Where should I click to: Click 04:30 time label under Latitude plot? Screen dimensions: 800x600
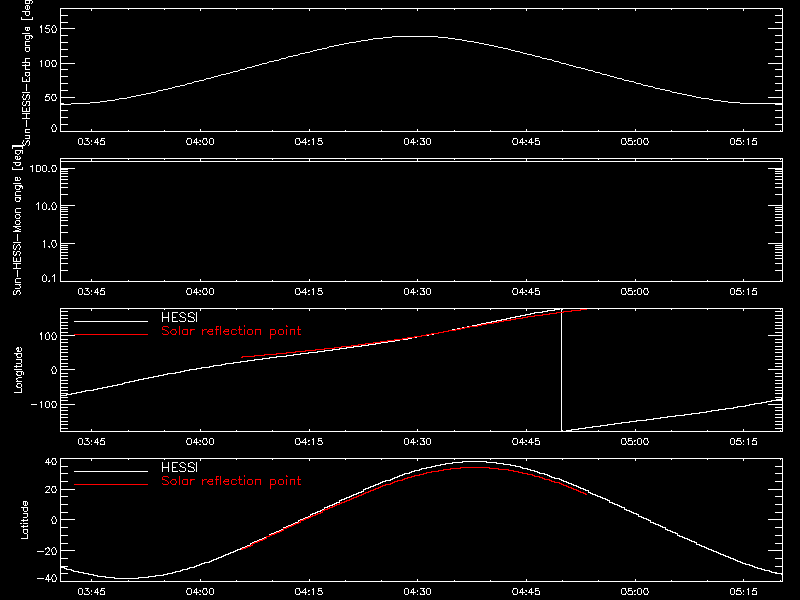pos(417,592)
